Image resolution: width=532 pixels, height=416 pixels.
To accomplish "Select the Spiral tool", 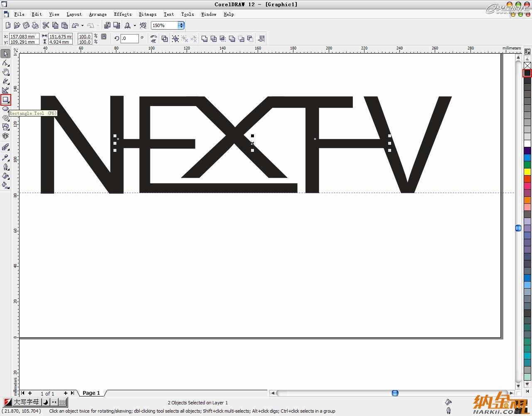I will click(x=5, y=118).
